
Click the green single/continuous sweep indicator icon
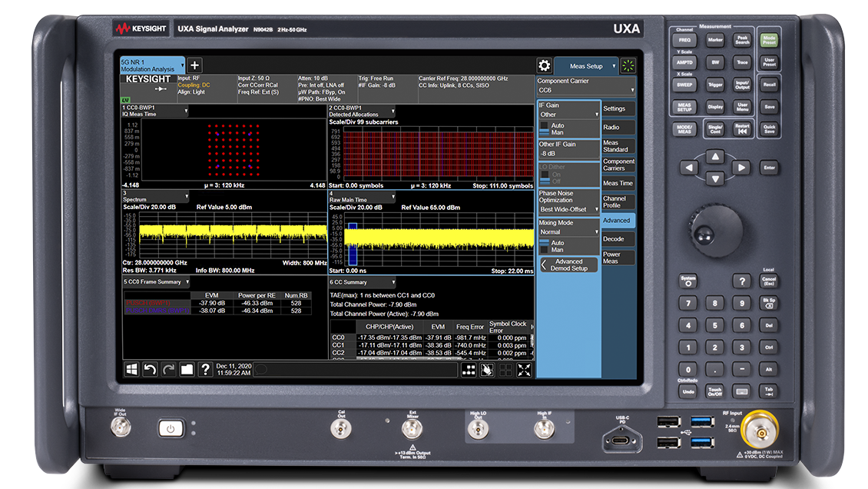pyautogui.click(x=628, y=66)
